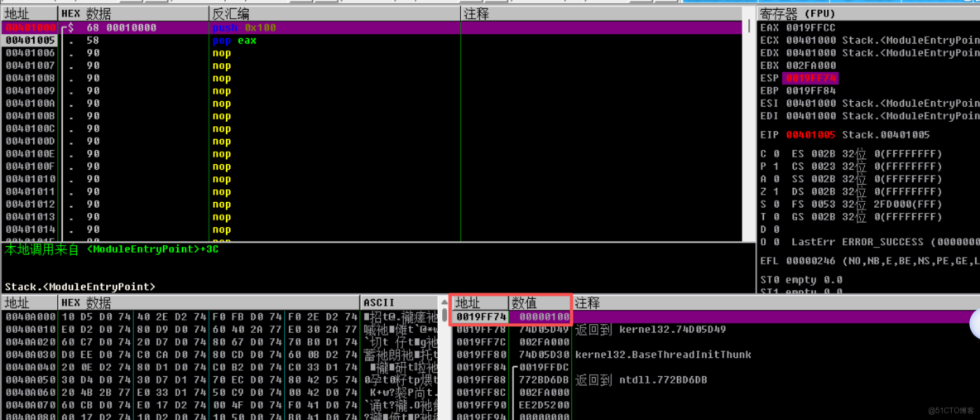Select dump row at address 0040A000
This screenshot has width=980, height=420.
click(219, 316)
